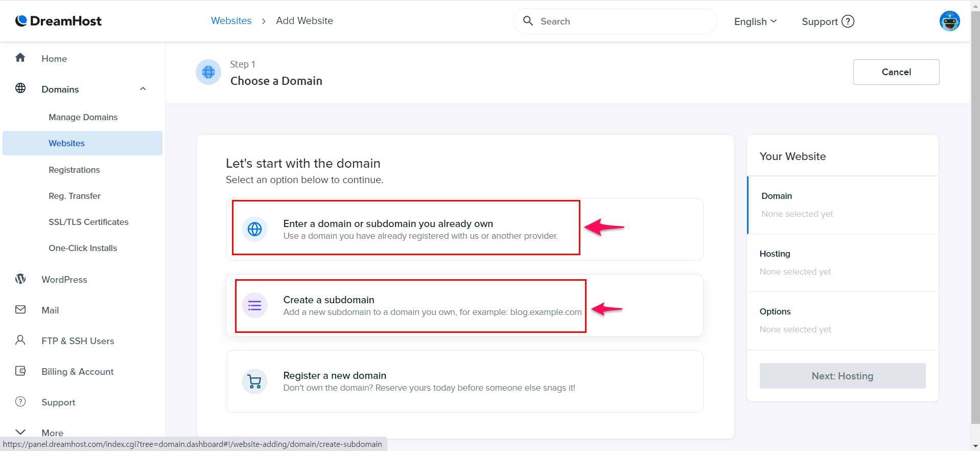Click the Support help circle icon in header
The width and height of the screenshot is (980, 451).
848,21
